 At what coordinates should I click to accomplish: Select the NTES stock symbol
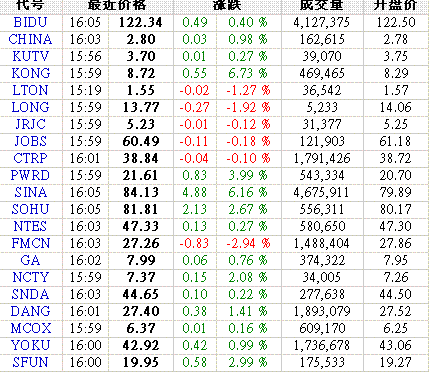(30, 226)
